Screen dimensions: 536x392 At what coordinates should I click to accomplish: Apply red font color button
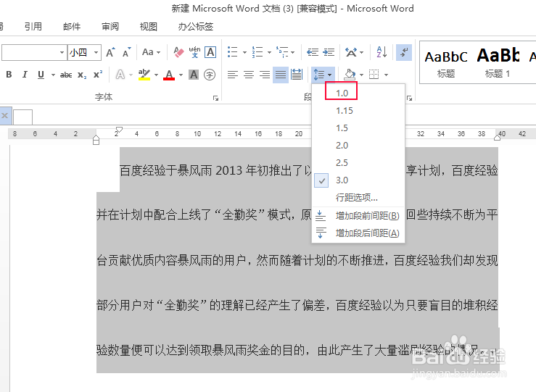pos(169,75)
